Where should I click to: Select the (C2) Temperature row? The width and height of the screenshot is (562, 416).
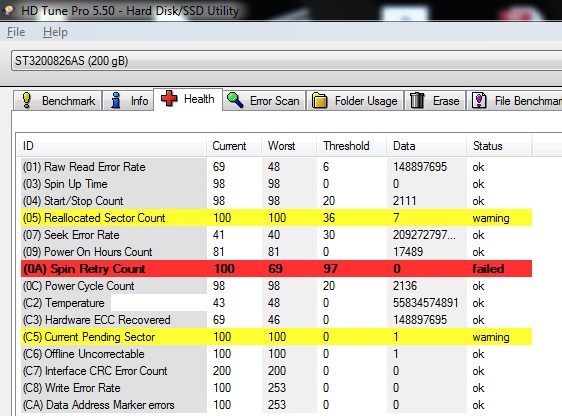tap(276, 303)
